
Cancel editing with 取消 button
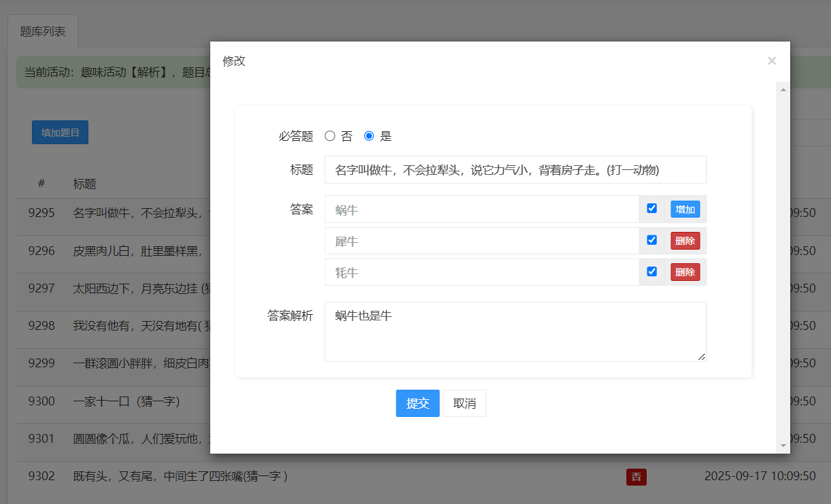click(464, 403)
